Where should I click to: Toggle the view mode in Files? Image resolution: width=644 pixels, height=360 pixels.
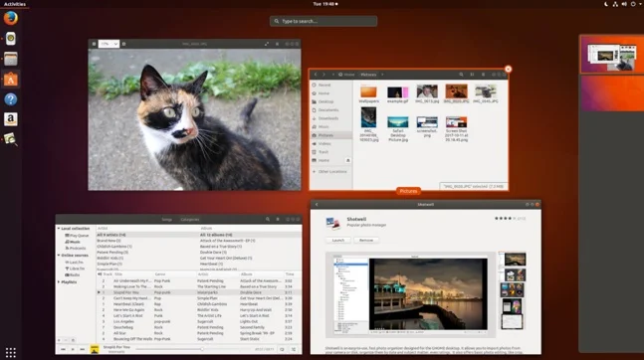click(x=472, y=75)
